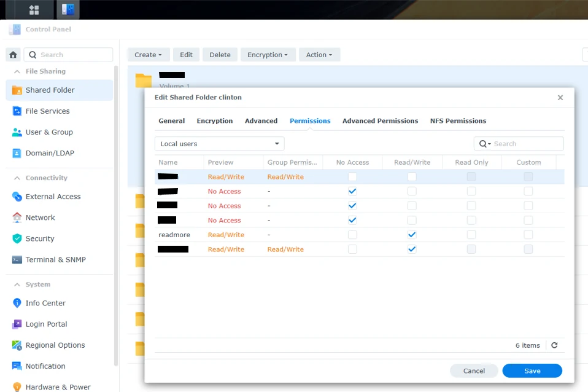Switch to the Advanced tab
The width and height of the screenshot is (588, 392).
261,121
